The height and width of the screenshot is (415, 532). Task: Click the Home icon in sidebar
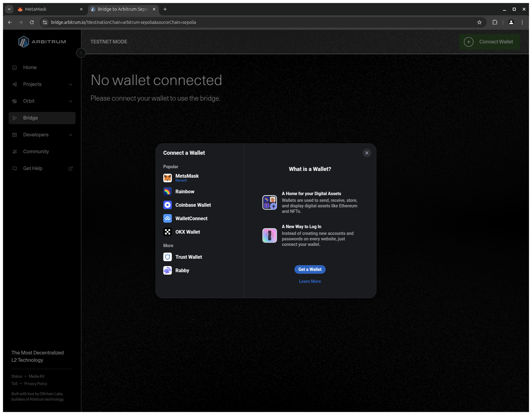click(14, 68)
